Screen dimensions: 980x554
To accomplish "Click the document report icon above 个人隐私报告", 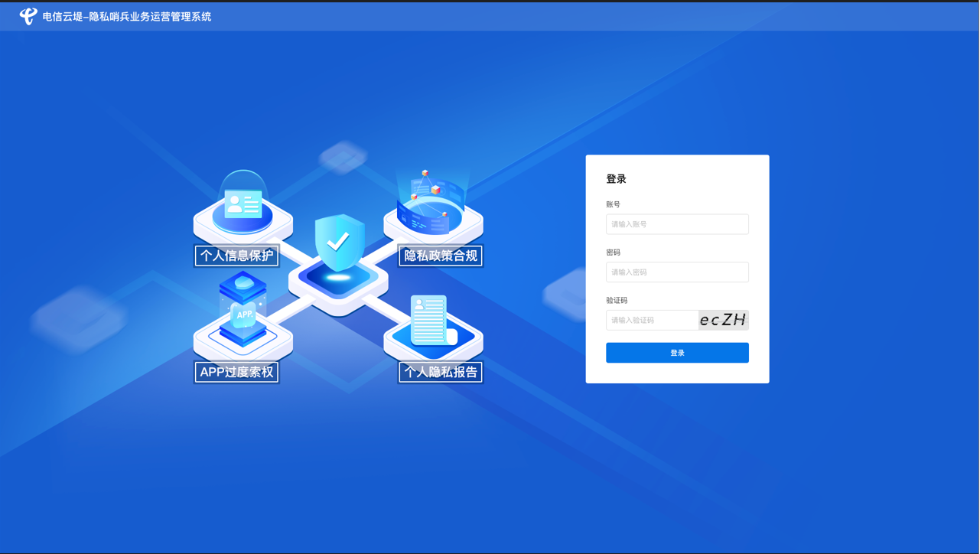I will point(432,321).
